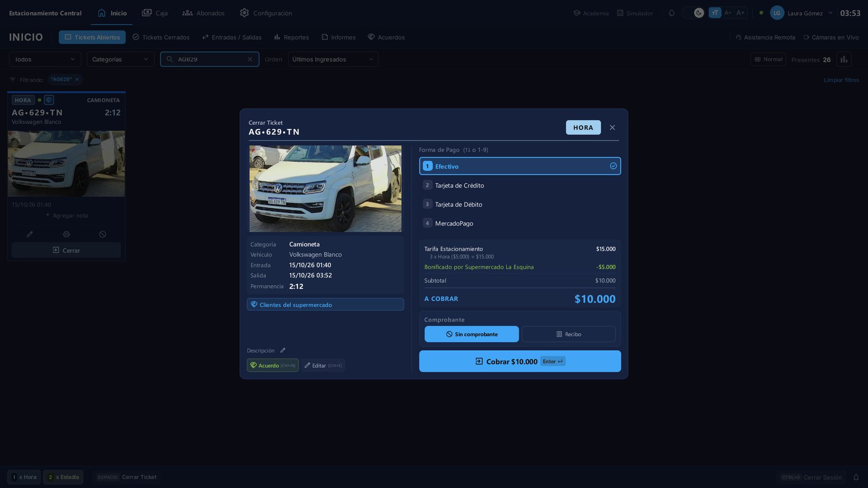Screen dimensions: 868x488
Task: Select Efectivo payment method
Action: 520,166
